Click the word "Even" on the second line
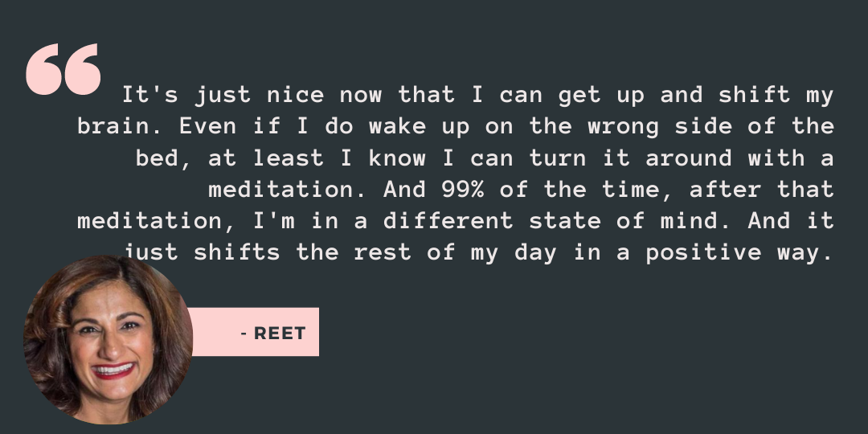The image size is (868, 434). (208, 126)
